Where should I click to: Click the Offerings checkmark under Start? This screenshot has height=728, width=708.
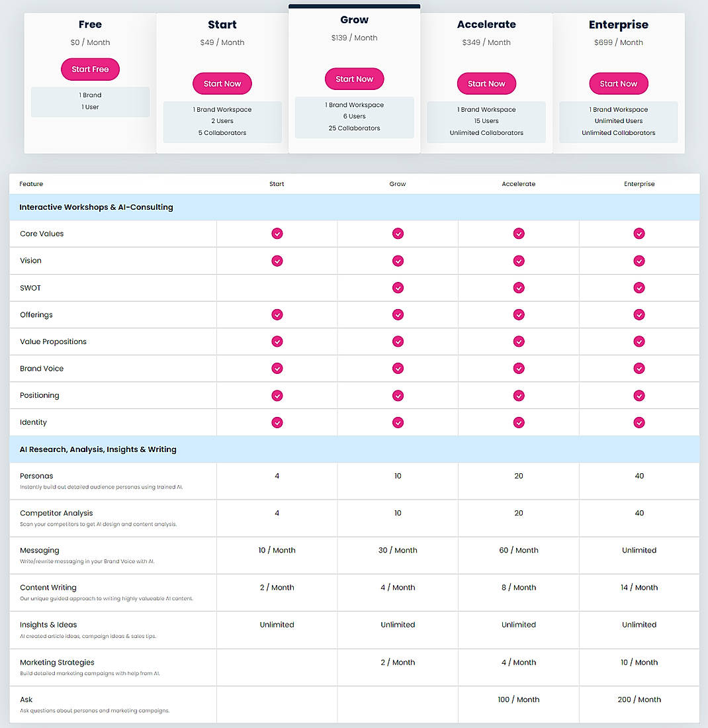point(277,314)
